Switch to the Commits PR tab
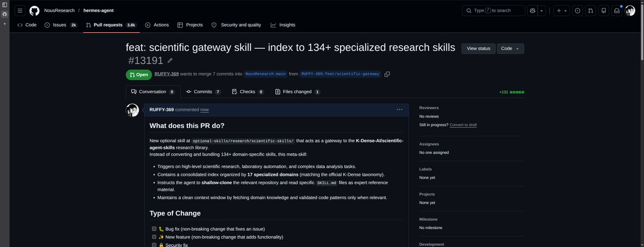The width and height of the screenshot is (644, 247). click(203, 92)
